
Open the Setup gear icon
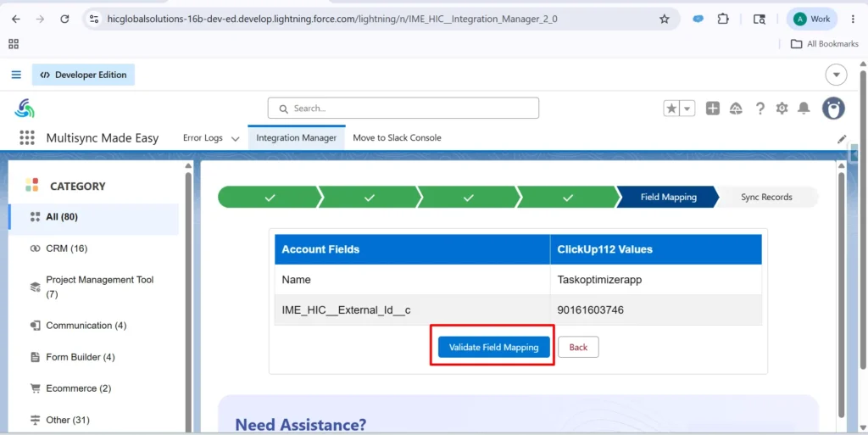[x=782, y=109]
